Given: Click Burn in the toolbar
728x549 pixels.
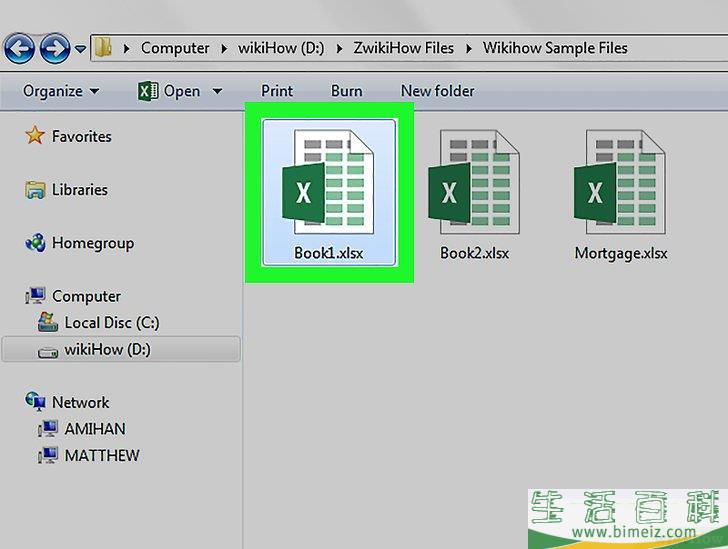Looking at the screenshot, I should (346, 91).
